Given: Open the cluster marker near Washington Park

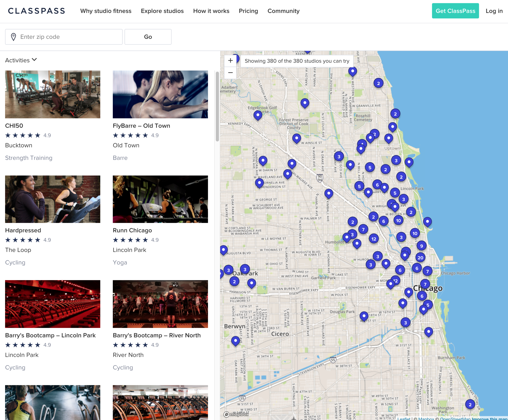Looking at the screenshot, I should (x=470, y=404).
